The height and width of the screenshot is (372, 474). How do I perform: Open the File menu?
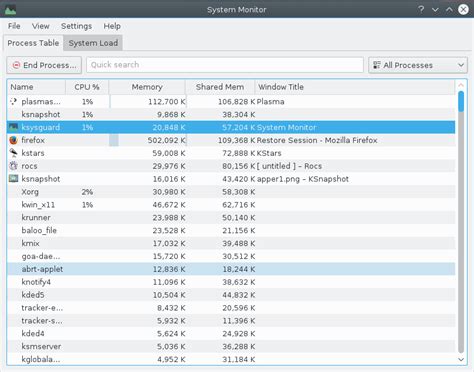(14, 26)
